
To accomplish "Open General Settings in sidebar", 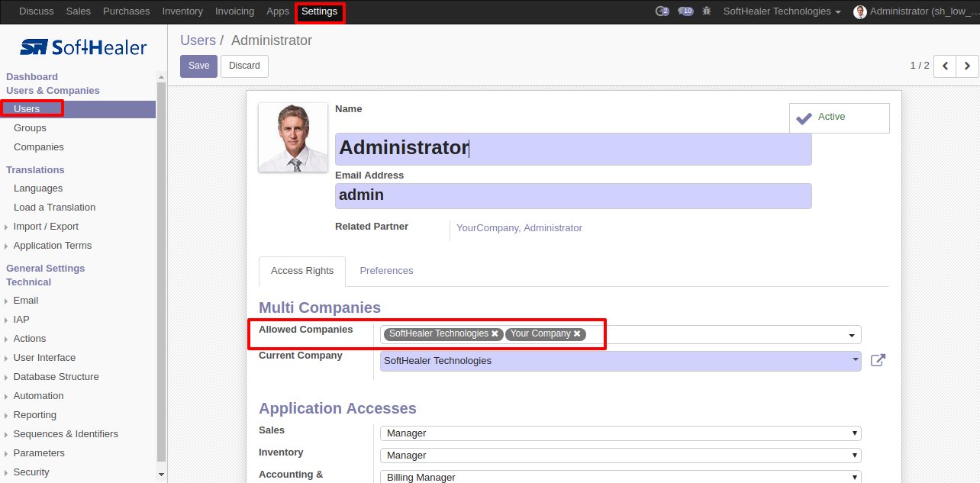I will coord(46,269).
